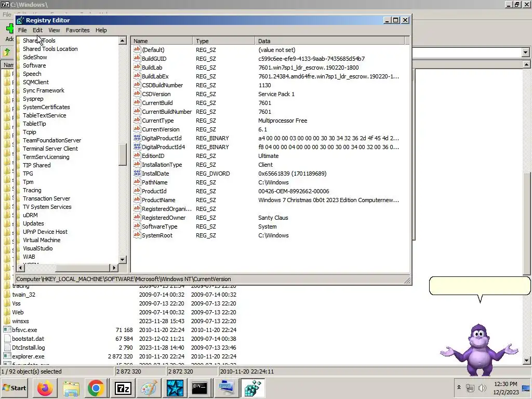The image size is (532, 399).
Task: Open the View menu in Registry Editor
Action: (54, 30)
